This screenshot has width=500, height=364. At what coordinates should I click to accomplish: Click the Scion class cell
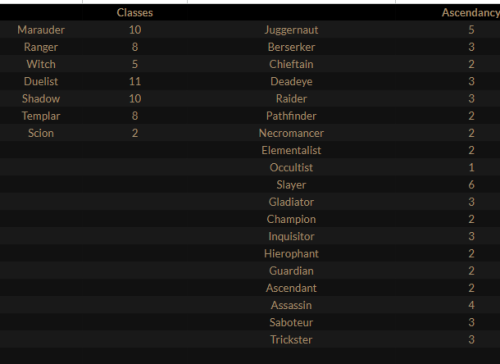(41, 133)
